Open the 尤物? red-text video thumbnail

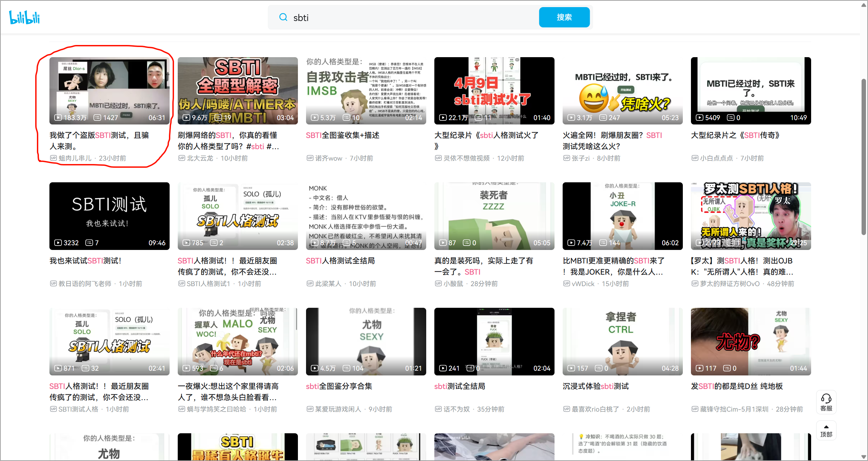coord(751,342)
